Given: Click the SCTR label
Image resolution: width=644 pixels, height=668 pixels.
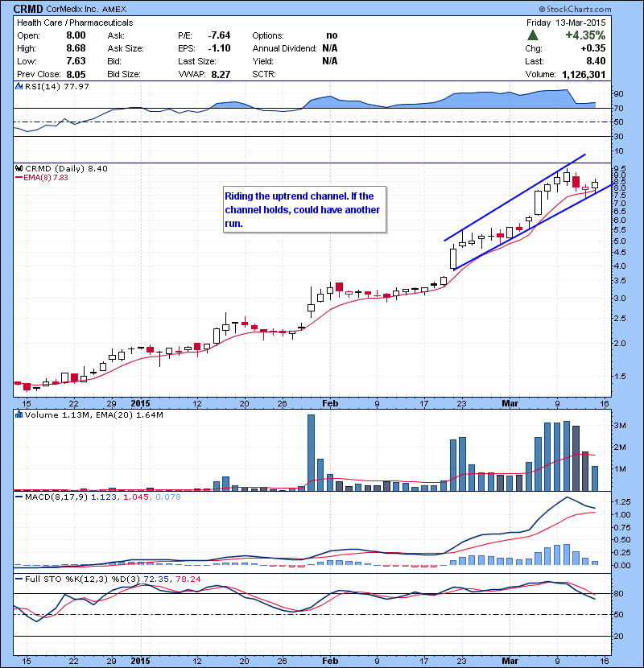Looking at the screenshot, I should click(x=264, y=74).
